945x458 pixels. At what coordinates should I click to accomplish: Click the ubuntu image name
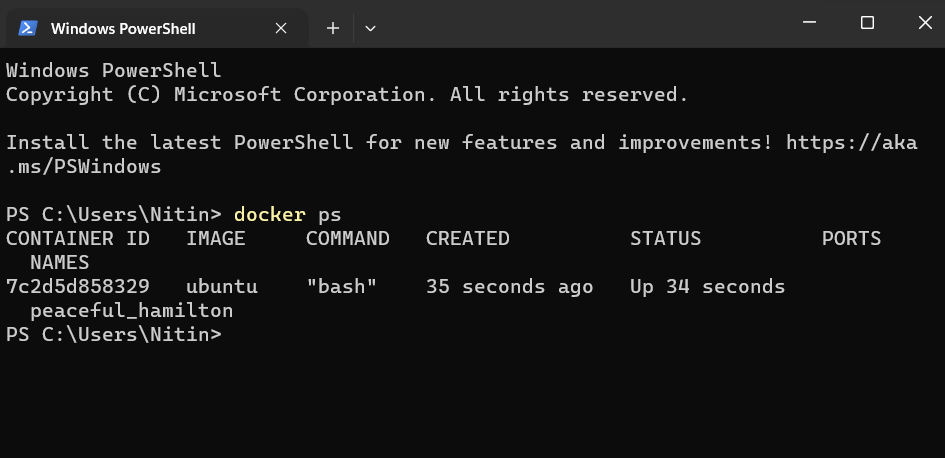[x=221, y=287]
